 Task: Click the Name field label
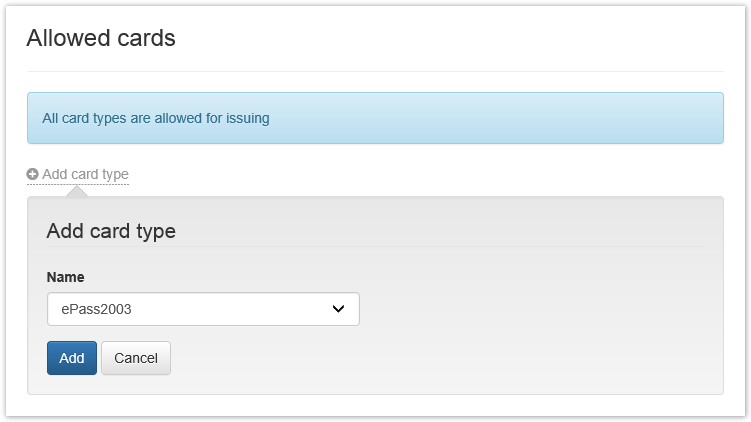[66, 277]
